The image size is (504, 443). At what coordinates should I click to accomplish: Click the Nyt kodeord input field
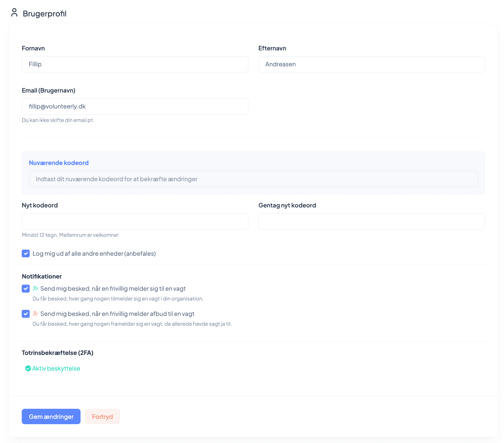coord(135,221)
